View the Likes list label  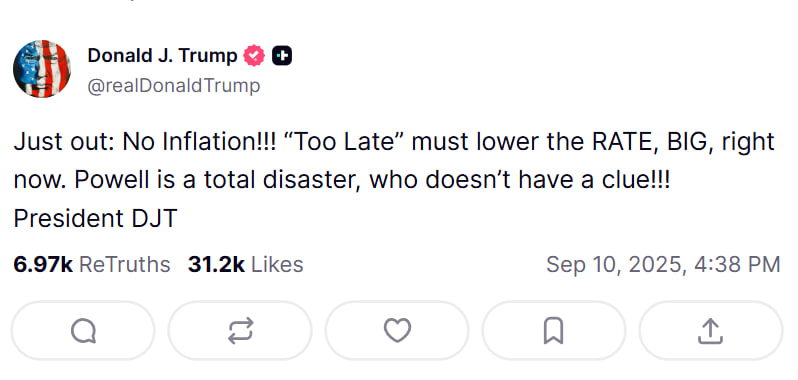[277, 265]
